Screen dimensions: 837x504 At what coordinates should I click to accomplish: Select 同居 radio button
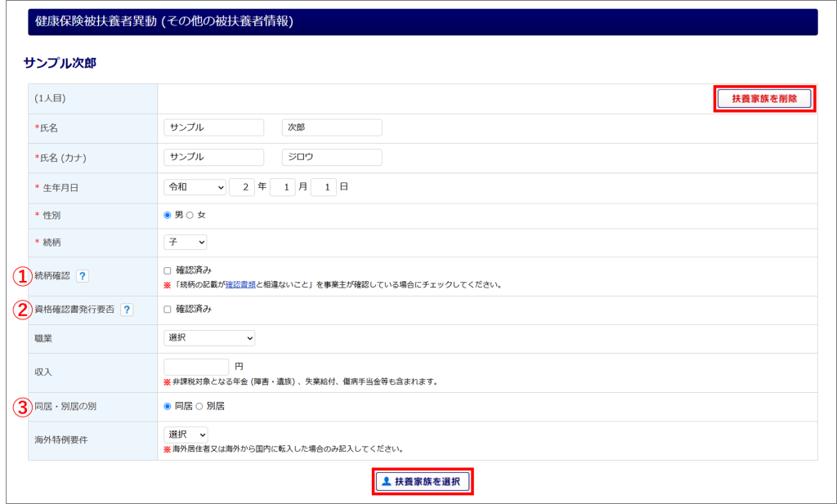[x=168, y=406]
